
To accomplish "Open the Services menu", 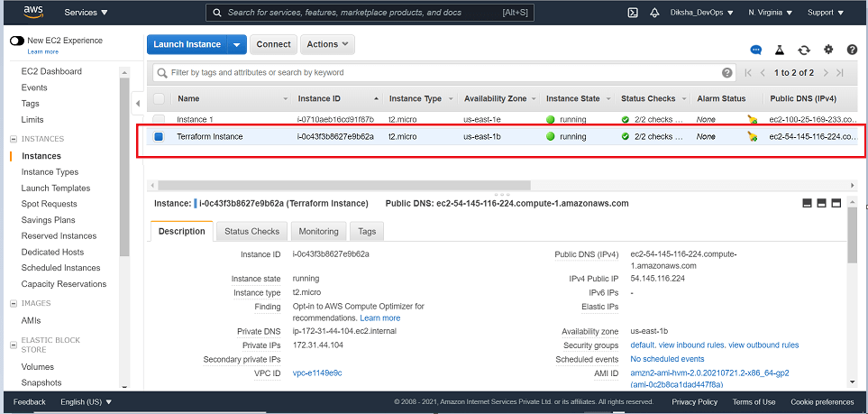I will pos(86,13).
